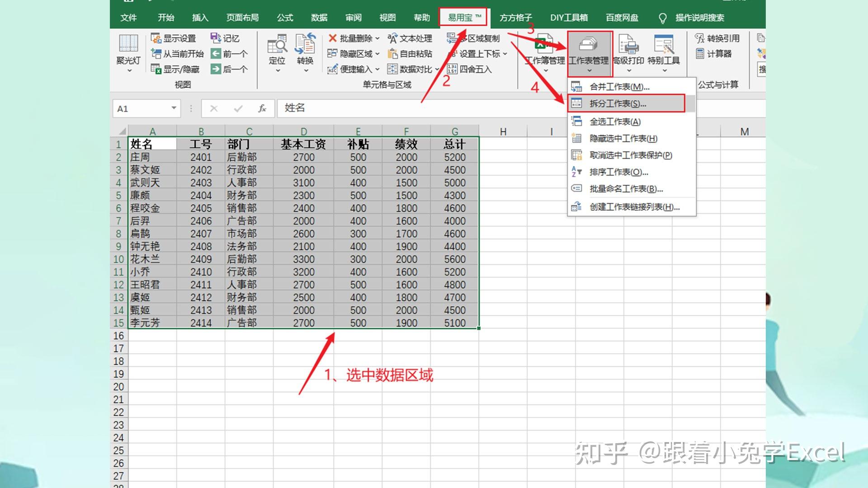Click 合并工作表 menu item

click(x=618, y=86)
